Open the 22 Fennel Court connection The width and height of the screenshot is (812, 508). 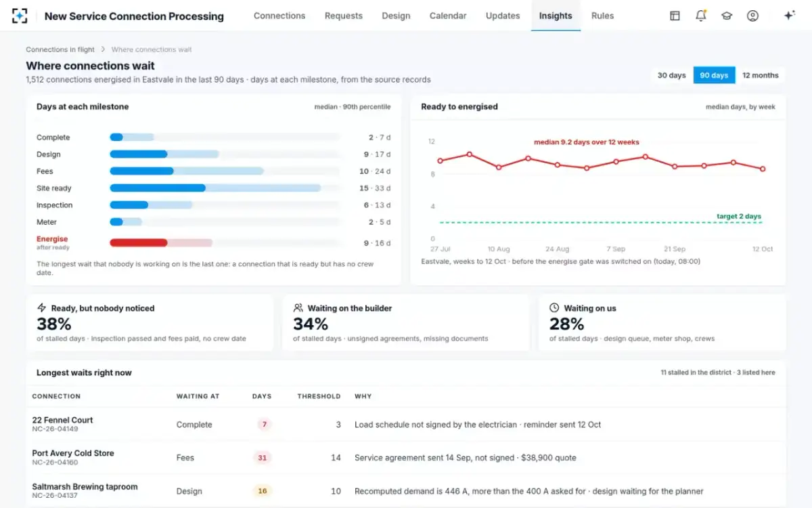coord(62,420)
